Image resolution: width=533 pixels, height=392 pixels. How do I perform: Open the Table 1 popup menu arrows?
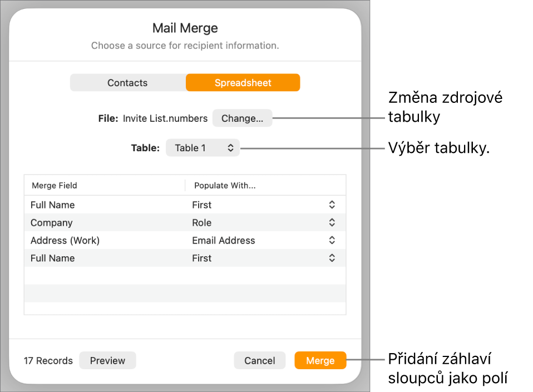[x=230, y=148]
